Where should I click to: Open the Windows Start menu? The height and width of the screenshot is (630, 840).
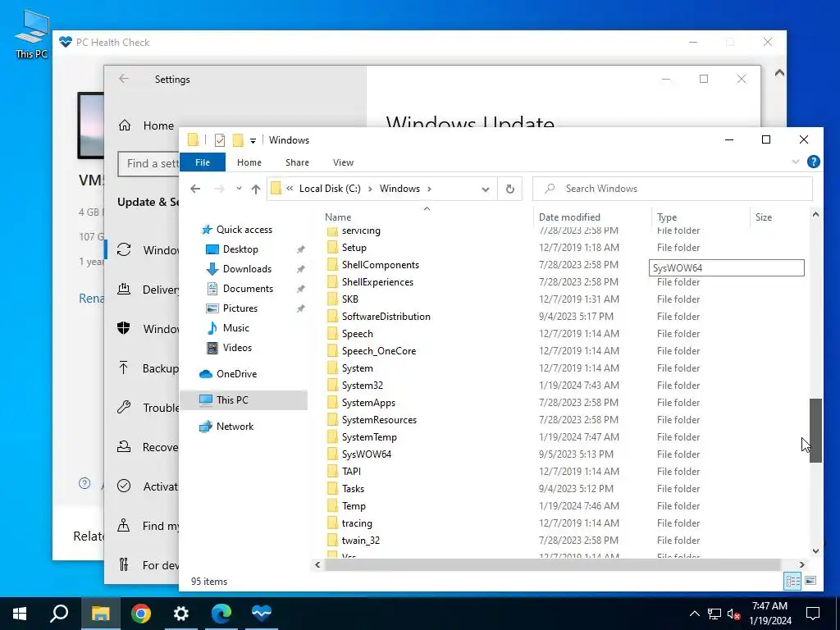tap(20, 614)
